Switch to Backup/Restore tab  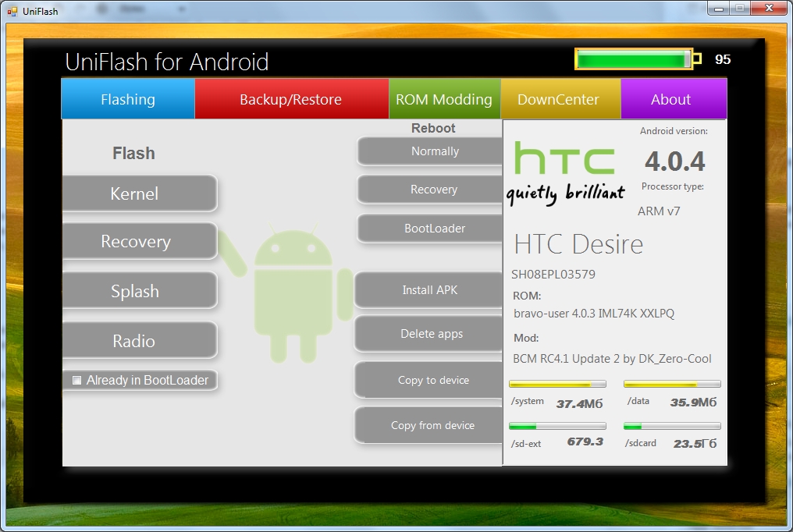coord(290,99)
